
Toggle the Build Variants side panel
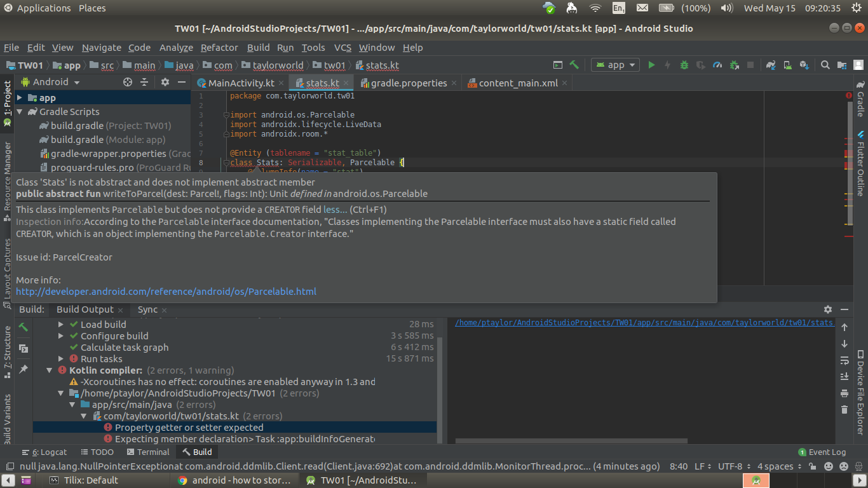point(8,419)
